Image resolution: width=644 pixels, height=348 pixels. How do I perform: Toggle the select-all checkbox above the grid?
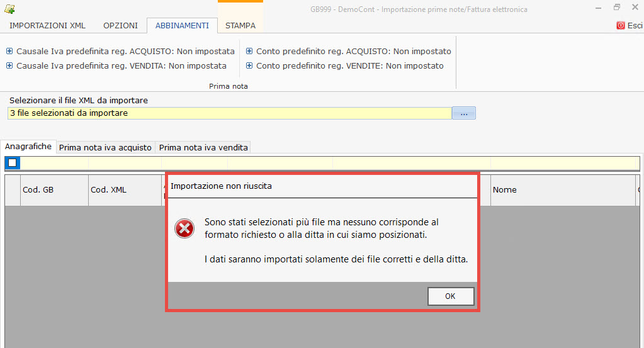13,164
